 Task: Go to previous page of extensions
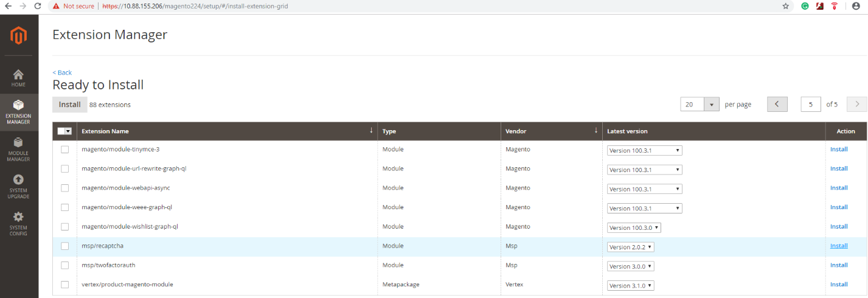(x=777, y=104)
